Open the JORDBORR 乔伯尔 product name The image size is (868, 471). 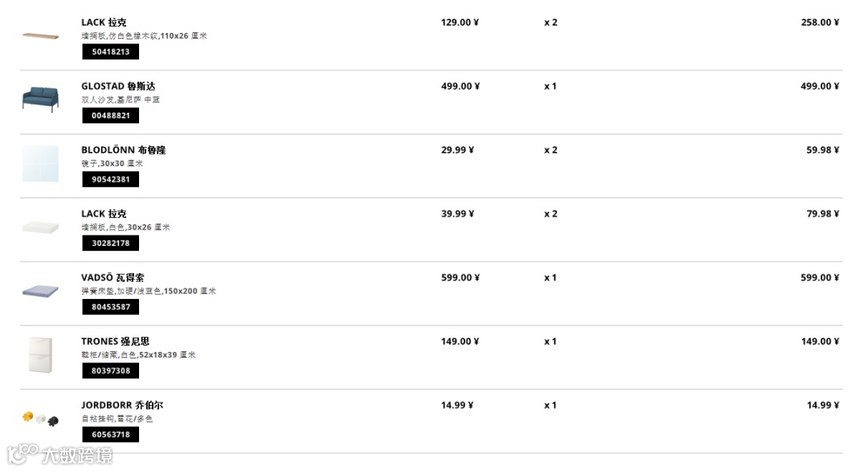[121, 405]
